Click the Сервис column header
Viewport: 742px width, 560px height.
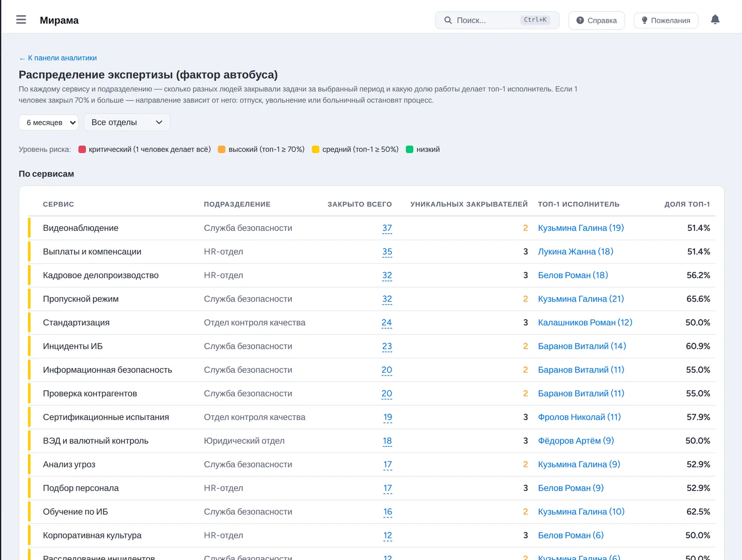[x=58, y=204]
